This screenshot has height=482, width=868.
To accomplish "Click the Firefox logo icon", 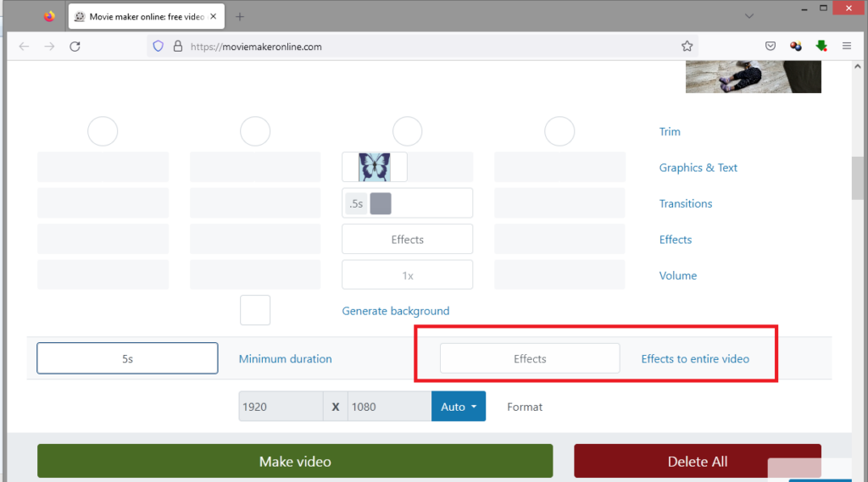I will pos(48,16).
